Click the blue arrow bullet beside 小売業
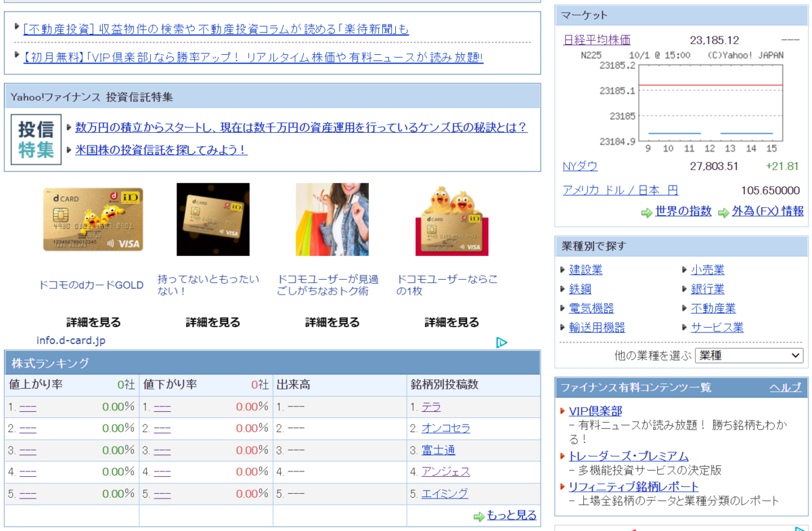 pyautogui.click(x=685, y=270)
